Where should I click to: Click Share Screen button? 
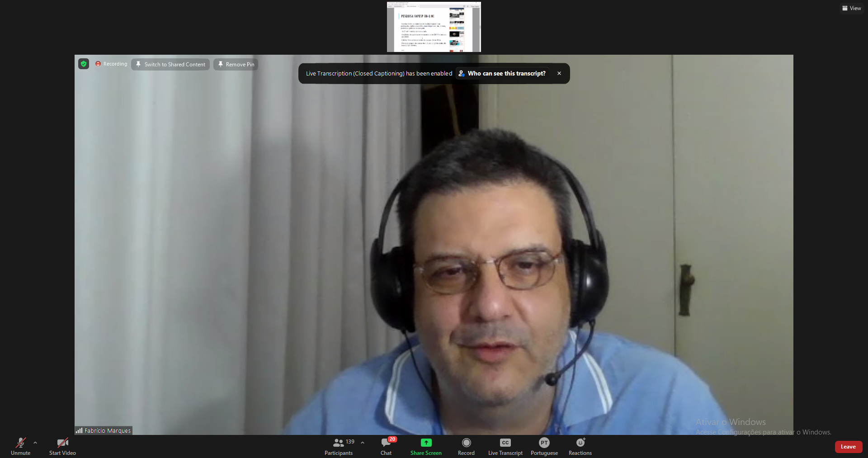click(x=426, y=446)
